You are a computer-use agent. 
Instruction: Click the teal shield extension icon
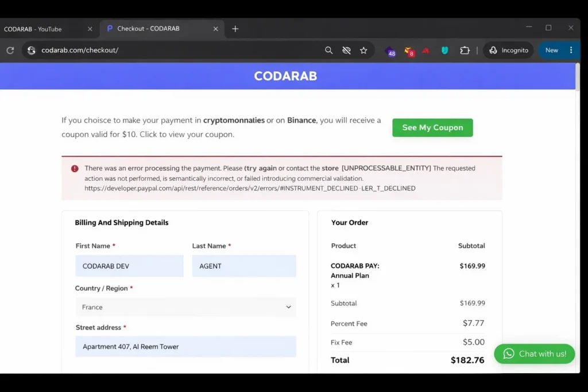(x=444, y=51)
